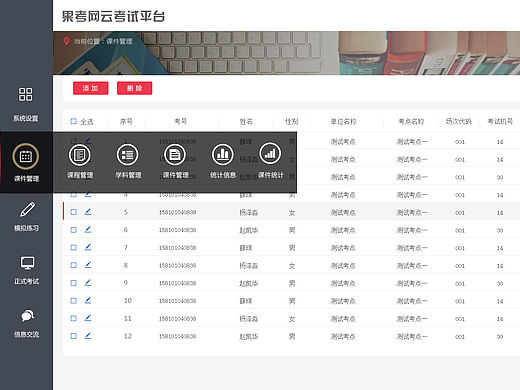Click the 考号 column header
The height and width of the screenshot is (390, 520).
point(181,122)
